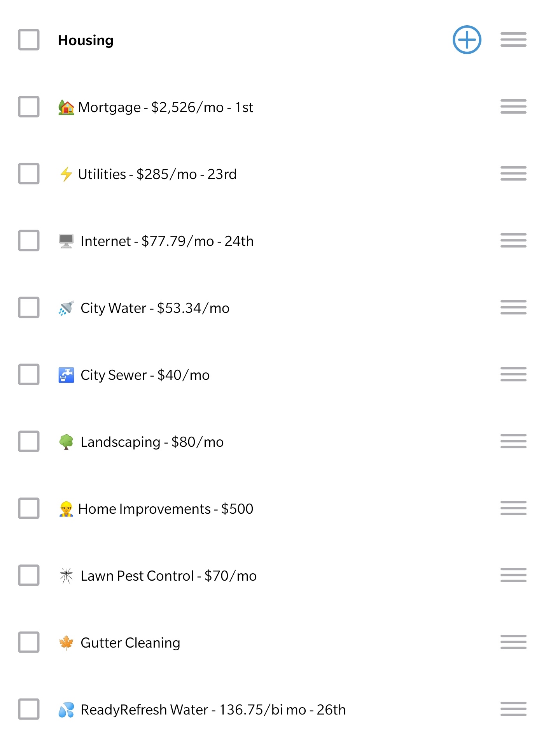Check the Home Improvements checkbox
560x755 pixels.
pos(28,509)
